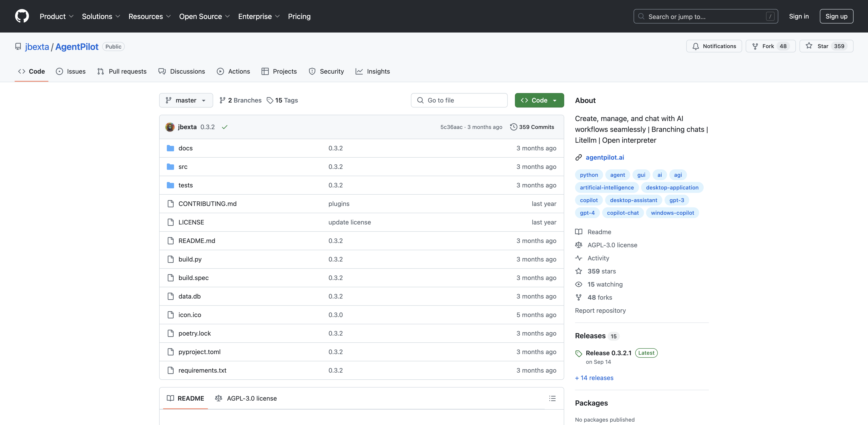Open Release 0.3.2.1
Viewport: 868px width, 425px height.
click(x=609, y=353)
